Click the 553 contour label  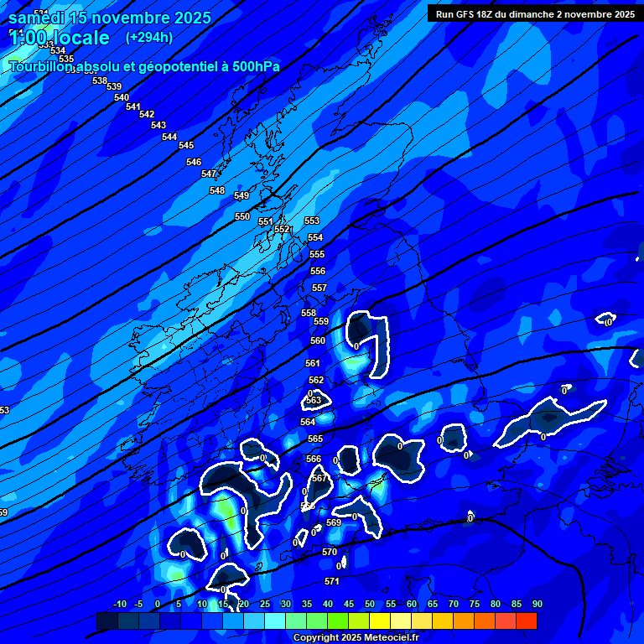tap(312, 221)
